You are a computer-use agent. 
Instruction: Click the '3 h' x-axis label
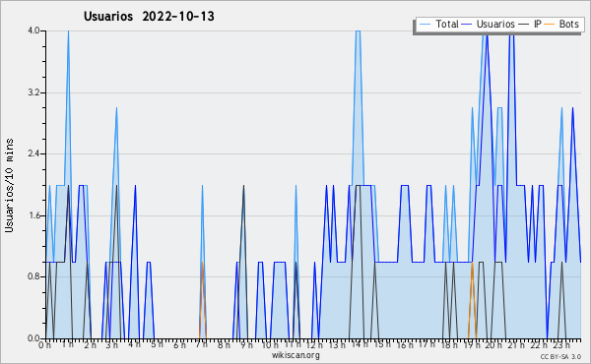pyautogui.click(x=111, y=344)
